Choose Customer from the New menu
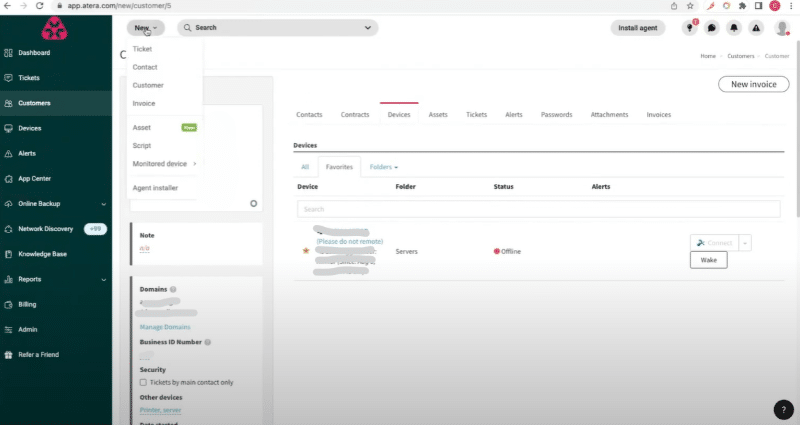 pos(148,85)
